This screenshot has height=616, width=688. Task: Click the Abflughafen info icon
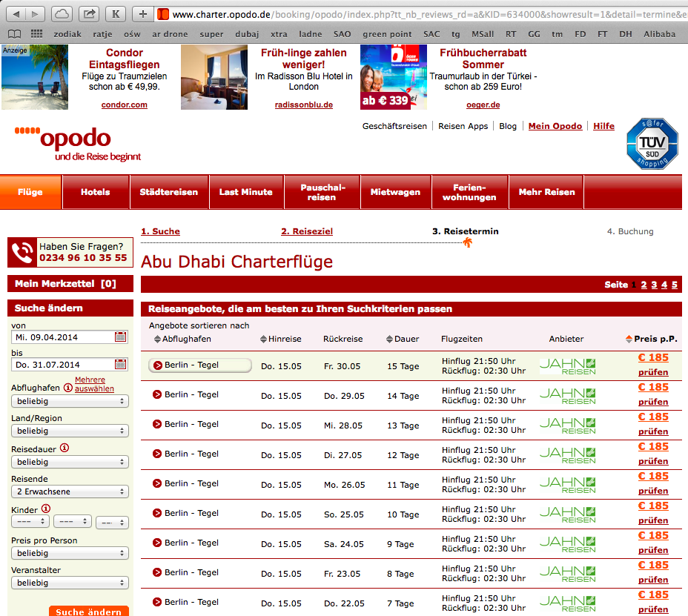pos(68,388)
